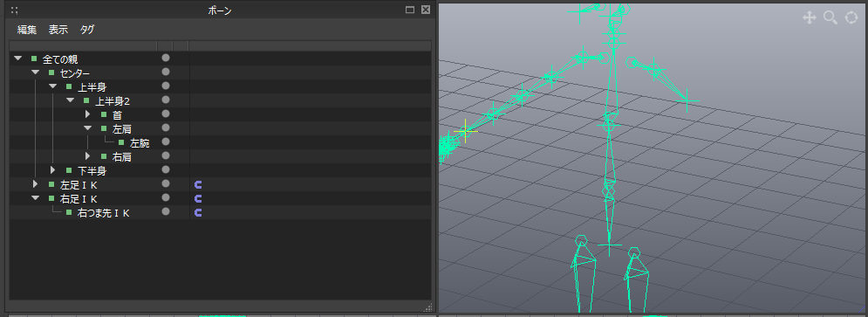Click the panel grip icon beside ボーン title

14,10
